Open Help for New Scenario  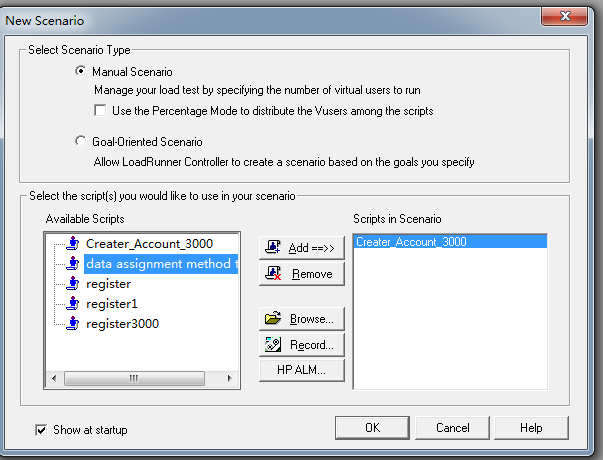pos(531,428)
